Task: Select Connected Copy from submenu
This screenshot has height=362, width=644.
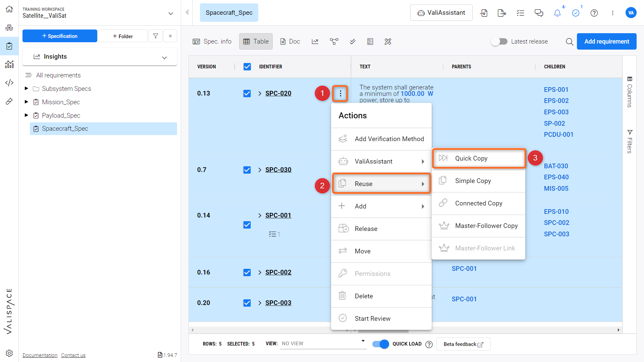Action: tap(479, 203)
